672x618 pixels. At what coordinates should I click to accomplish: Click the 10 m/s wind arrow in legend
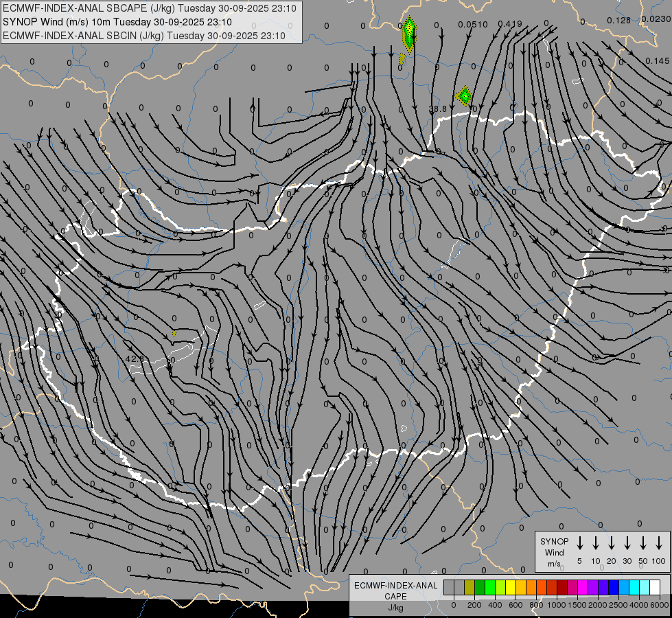(595, 543)
